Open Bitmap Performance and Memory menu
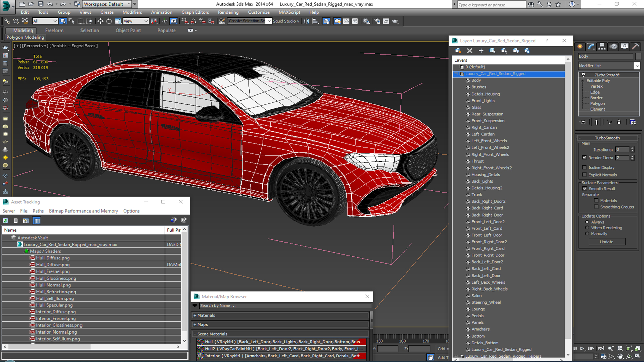The image size is (644, 362). [84, 211]
